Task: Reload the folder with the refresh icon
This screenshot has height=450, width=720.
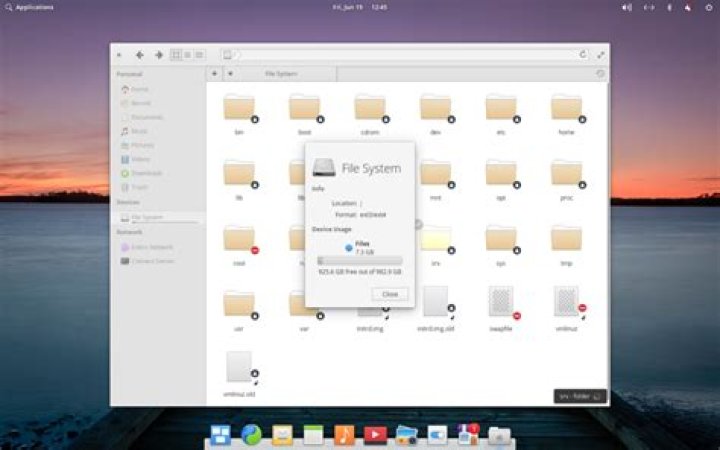Action: point(583,55)
